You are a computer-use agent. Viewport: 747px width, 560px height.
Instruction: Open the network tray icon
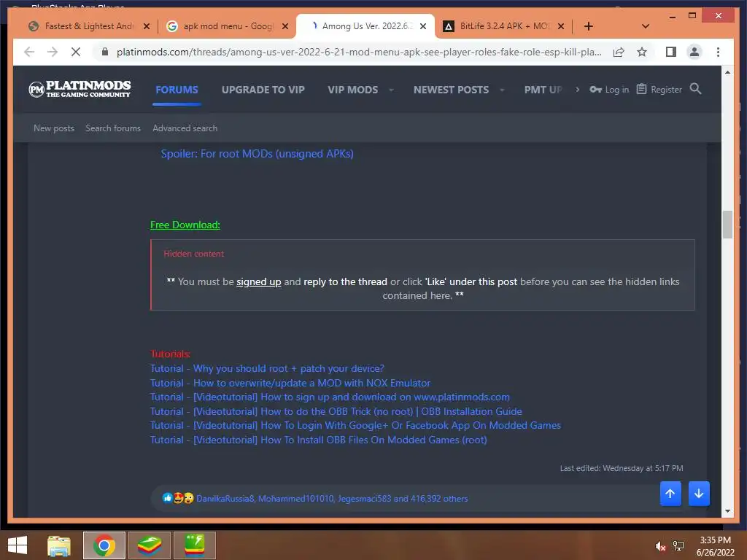[x=678, y=546]
